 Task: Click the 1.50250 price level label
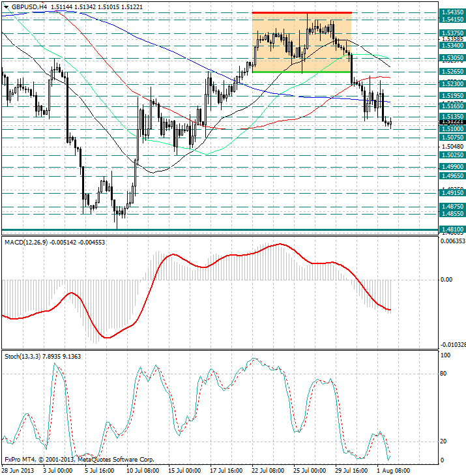click(x=452, y=155)
